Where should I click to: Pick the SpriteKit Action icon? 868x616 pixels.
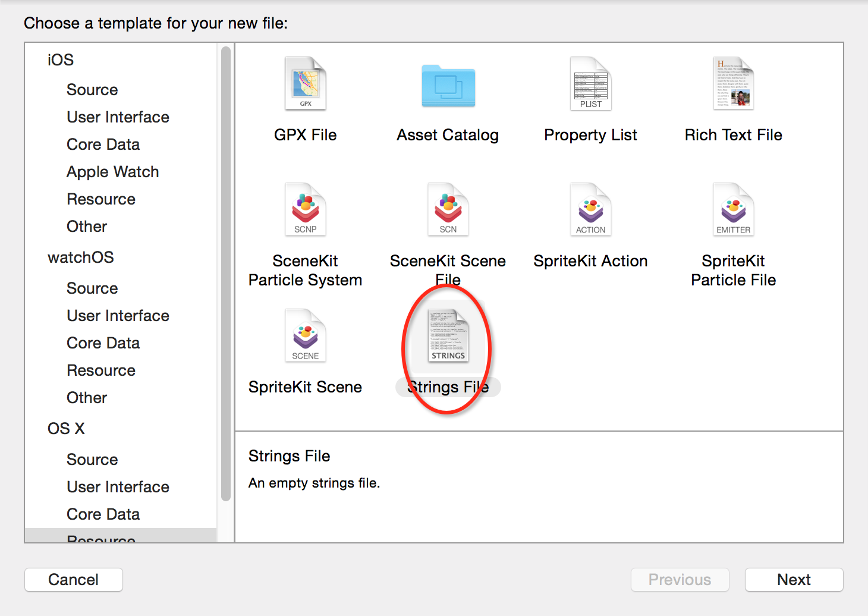coord(590,209)
